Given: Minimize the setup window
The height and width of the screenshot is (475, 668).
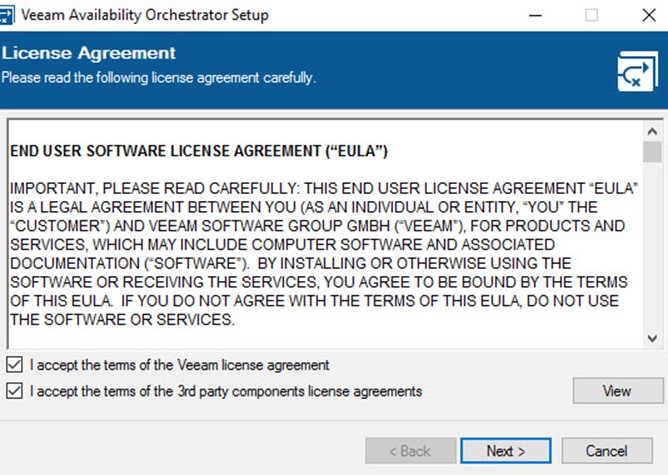Looking at the screenshot, I should click(535, 15).
